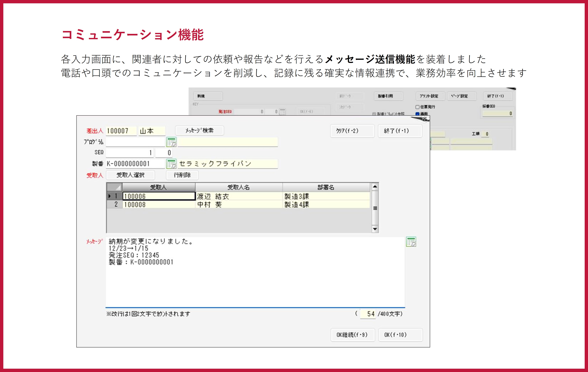This screenshot has width=588, height=372.
Task: Click template icon beside message text area
Action: 411,242
